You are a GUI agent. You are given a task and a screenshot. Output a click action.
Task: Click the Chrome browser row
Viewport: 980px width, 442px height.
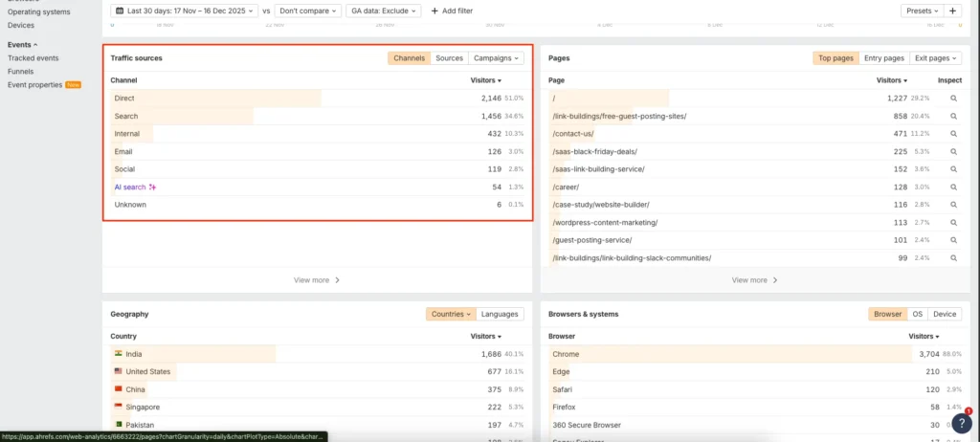(755, 354)
